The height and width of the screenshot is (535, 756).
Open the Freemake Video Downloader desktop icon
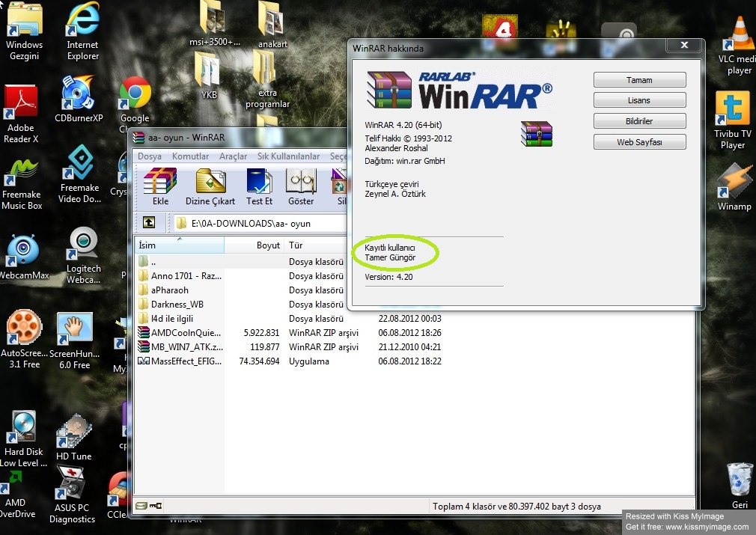(79, 174)
